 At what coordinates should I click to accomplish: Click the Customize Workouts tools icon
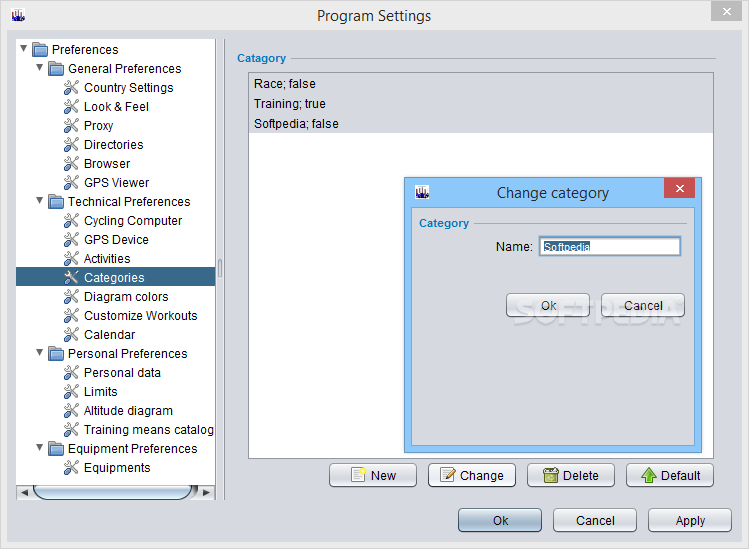(x=71, y=315)
